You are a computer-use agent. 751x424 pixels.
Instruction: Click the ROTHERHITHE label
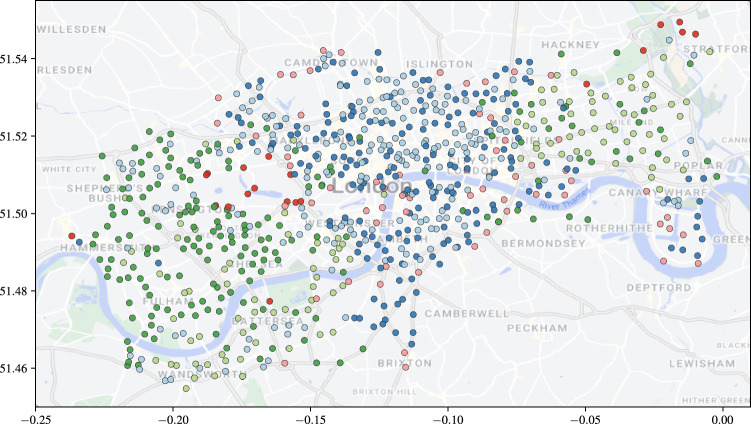609,228
